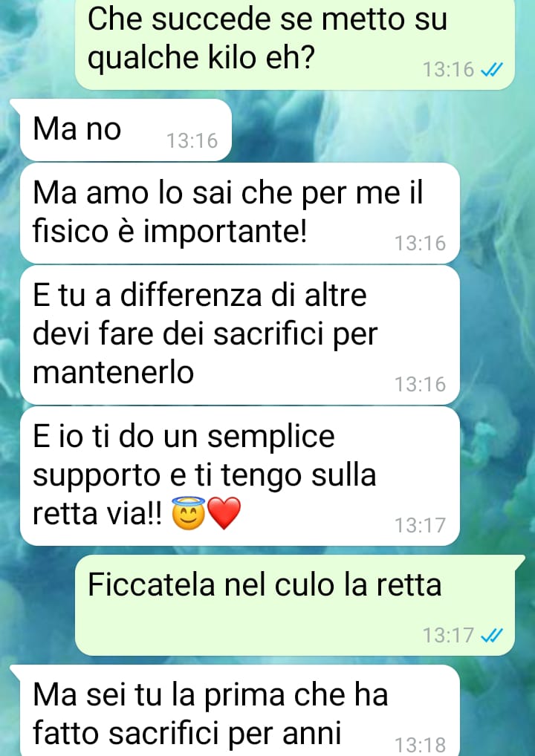Tap the 13:17 timestamp of the green message
This screenshot has height=756, width=535.
449,636
